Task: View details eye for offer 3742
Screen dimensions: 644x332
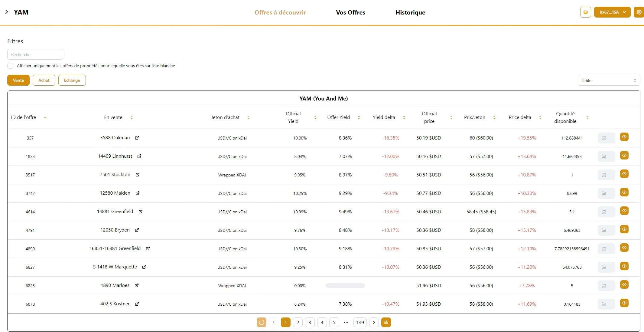Action: [x=624, y=192]
